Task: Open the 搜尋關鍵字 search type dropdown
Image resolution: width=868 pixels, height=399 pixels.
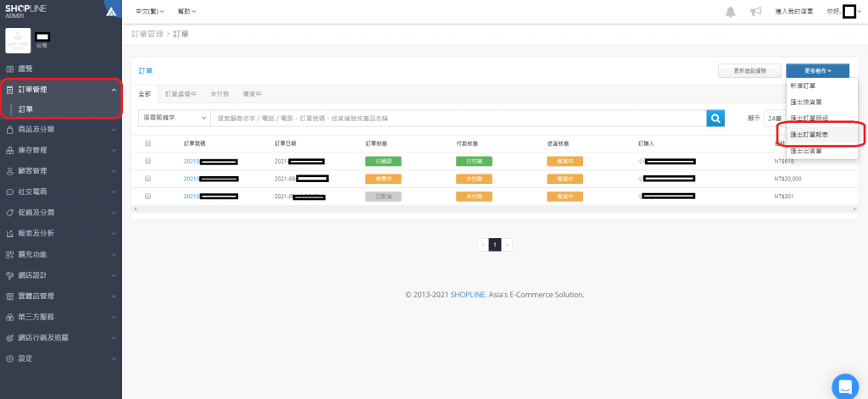Action: point(174,118)
